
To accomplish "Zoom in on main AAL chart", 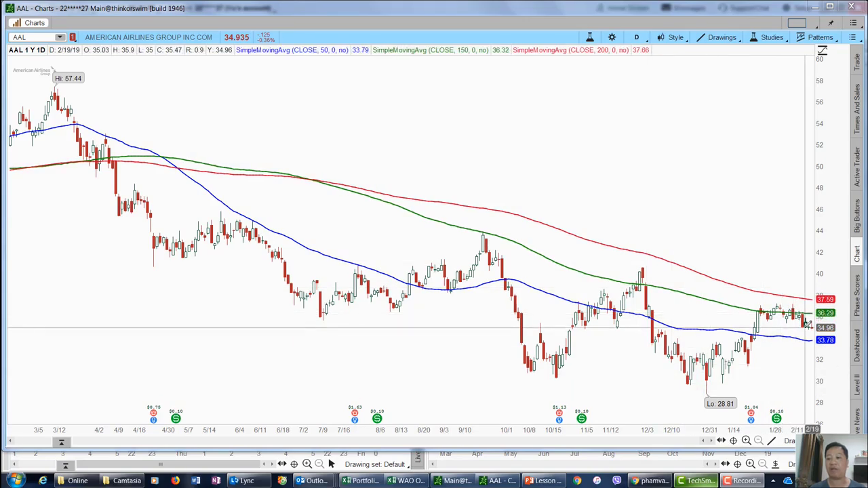I will (746, 441).
